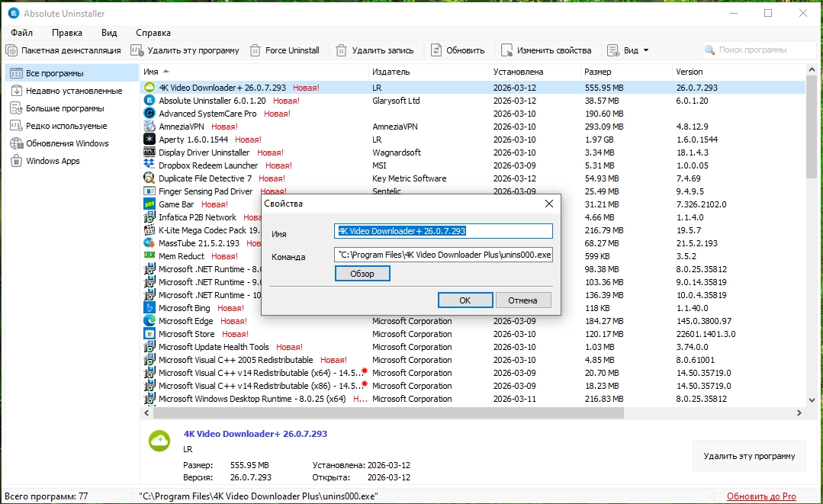This screenshot has height=504, width=823.
Task: Sort by the Установлена column header
Action: click(535, 72)
